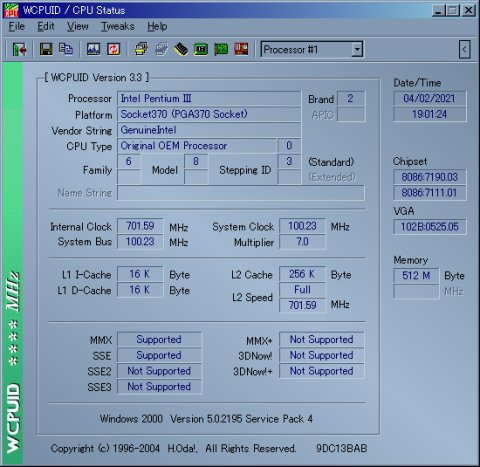This screenshot has width=480, height=467.
Task: Minimize the WCPUID window
Action: (438, 10)
